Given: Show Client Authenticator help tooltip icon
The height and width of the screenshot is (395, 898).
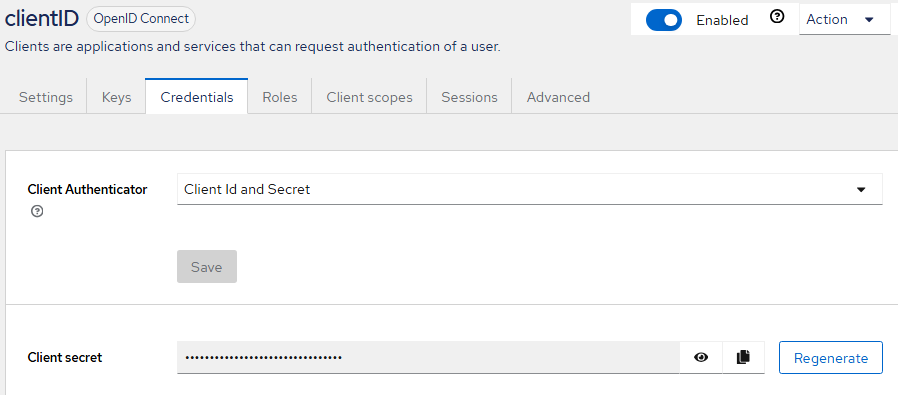Looking at the screenshot, I should [37, 212].
